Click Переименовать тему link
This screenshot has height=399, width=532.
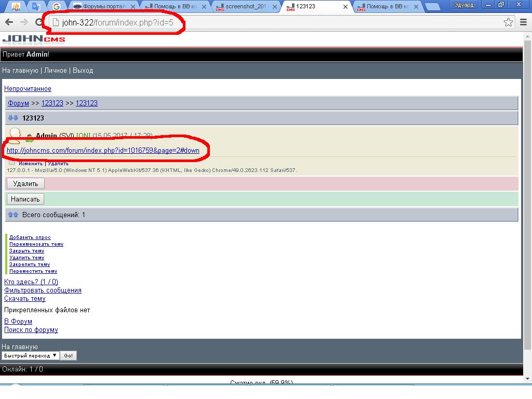click(36, 244)
